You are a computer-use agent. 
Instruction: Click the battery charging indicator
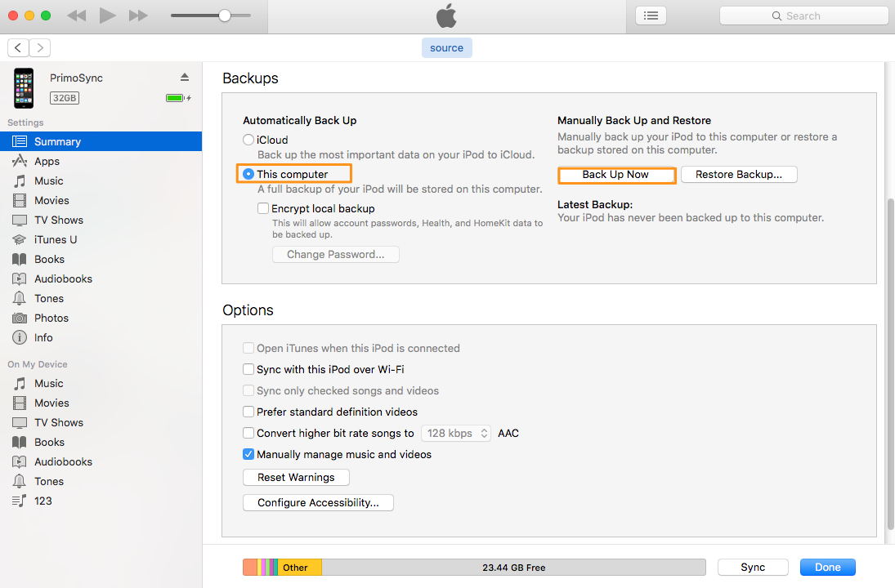(178, 98)
